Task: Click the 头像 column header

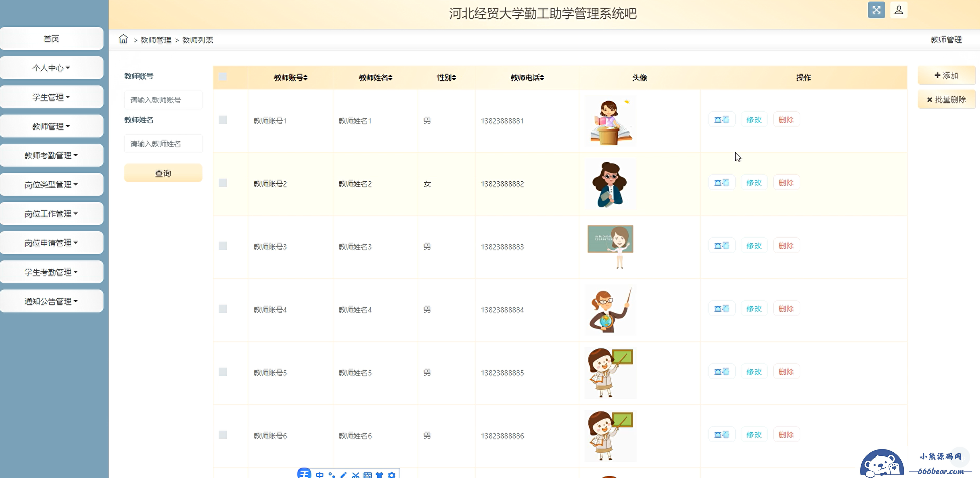Action: click(640, 78)
